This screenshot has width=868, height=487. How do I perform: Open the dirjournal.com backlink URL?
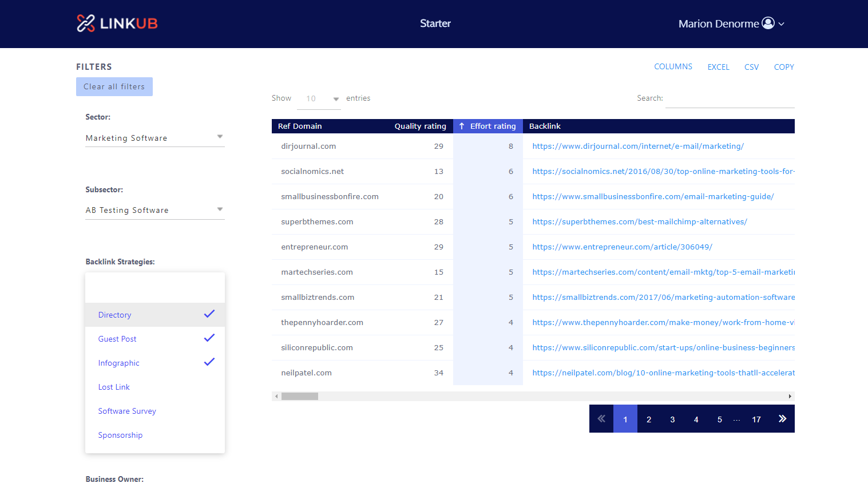click(x=638, y=146)
